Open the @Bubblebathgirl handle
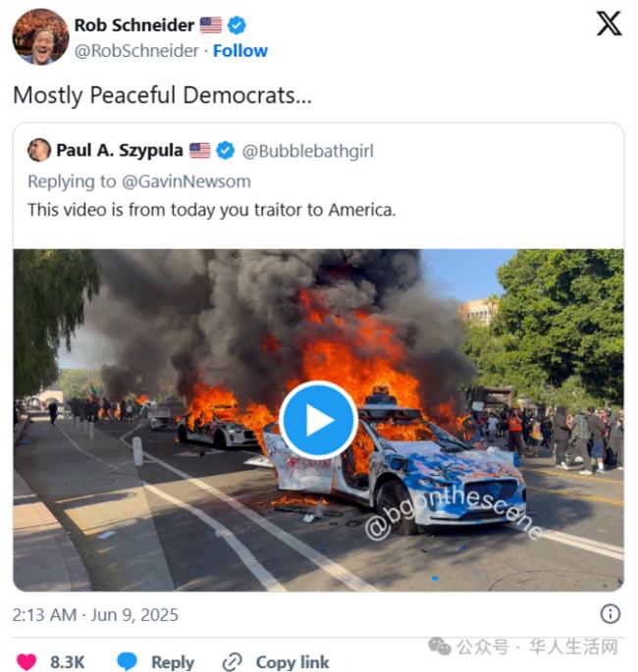The height and width of the screenshot is (672, 638). click(307, 151)
